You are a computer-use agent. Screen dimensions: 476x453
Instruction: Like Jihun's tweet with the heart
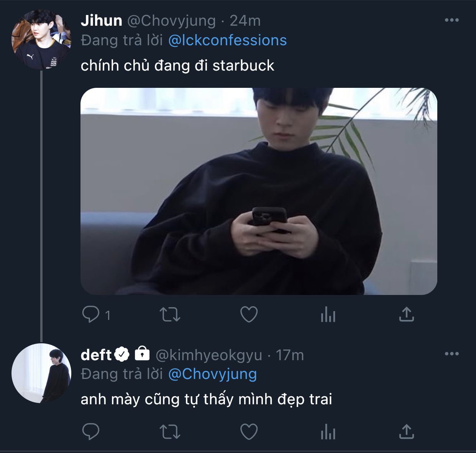coord(249,315)
